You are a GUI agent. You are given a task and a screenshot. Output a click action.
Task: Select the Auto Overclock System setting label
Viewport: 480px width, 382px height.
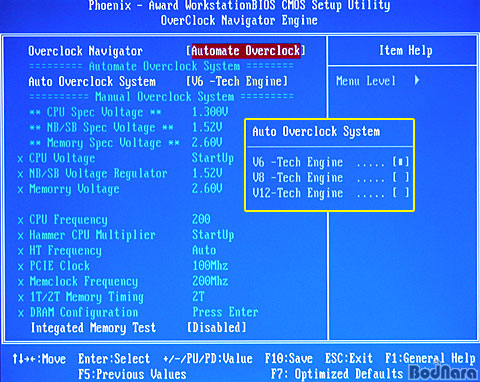[x=92, y=82]
